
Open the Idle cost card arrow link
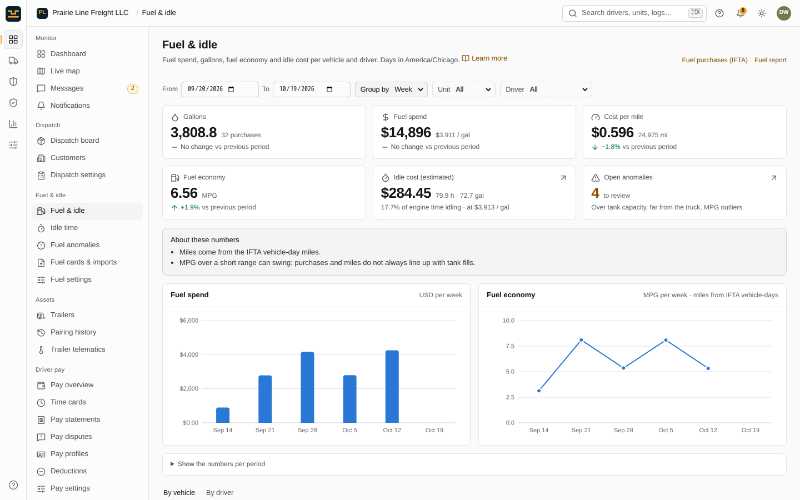click(x=563, y=178)
